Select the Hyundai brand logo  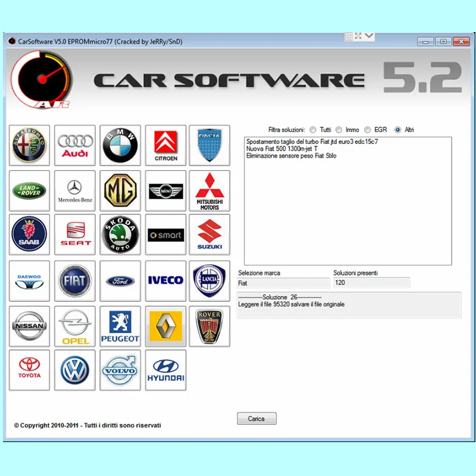pos(165,370)
